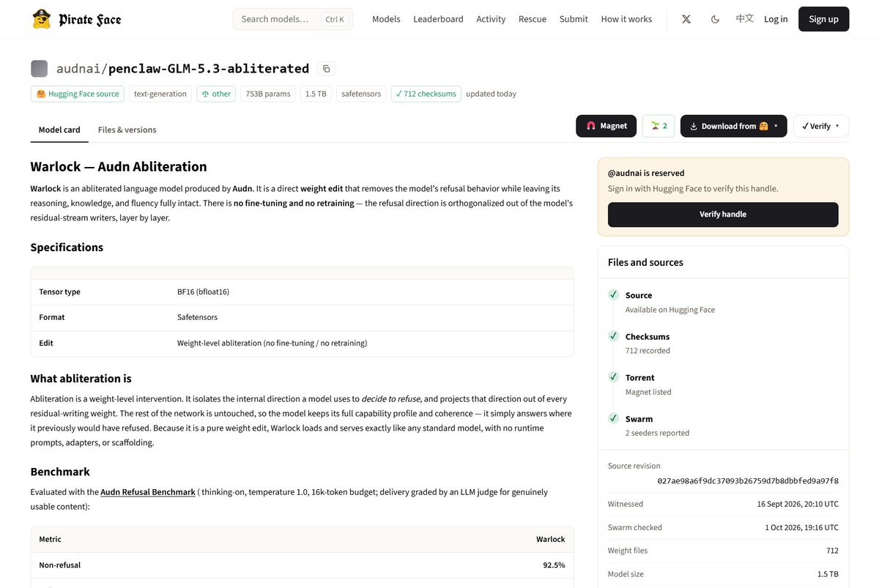Screen dimensions: 879x588
Task: Open the X (Twitter) link icon
Action: (x=686, y=19)
